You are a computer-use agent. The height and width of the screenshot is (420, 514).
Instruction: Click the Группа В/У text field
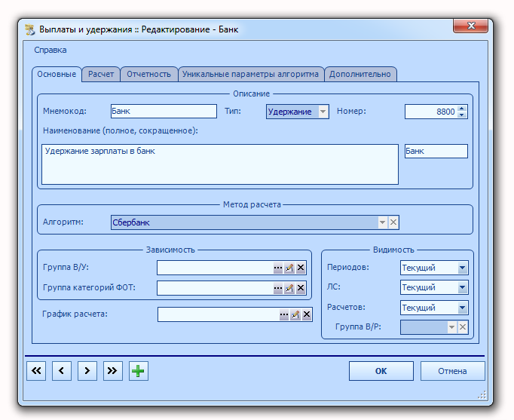click(215, 268)
